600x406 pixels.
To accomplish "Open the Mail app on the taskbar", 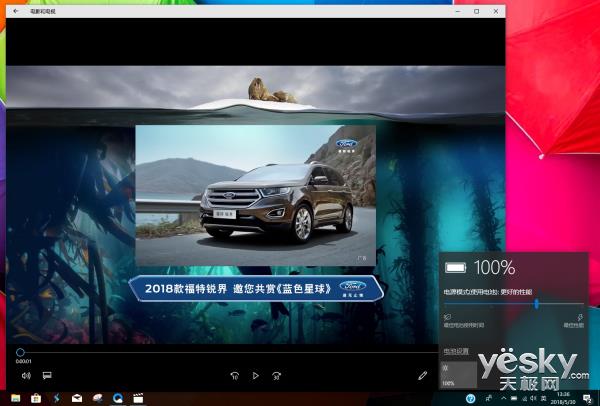I will click(77, 398).
